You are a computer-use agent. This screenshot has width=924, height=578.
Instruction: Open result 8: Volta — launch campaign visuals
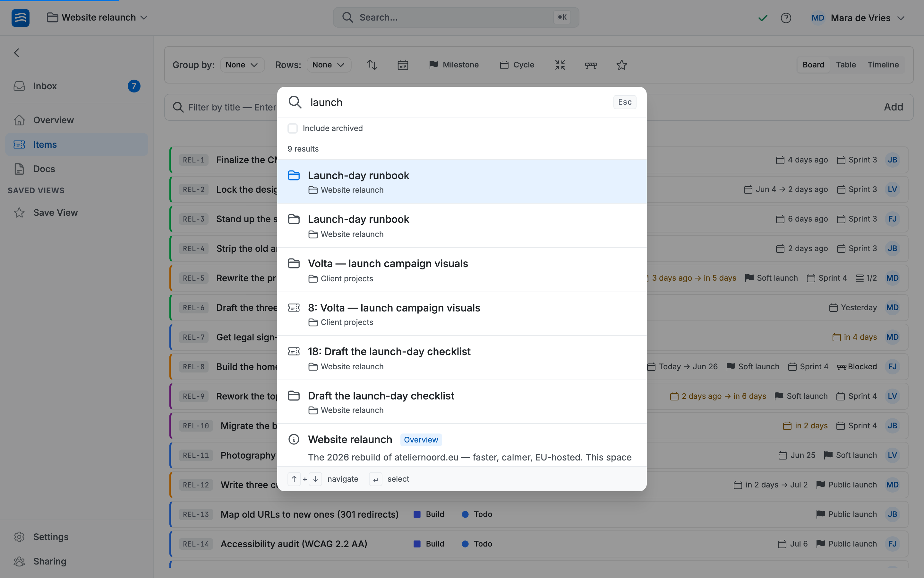462,314
